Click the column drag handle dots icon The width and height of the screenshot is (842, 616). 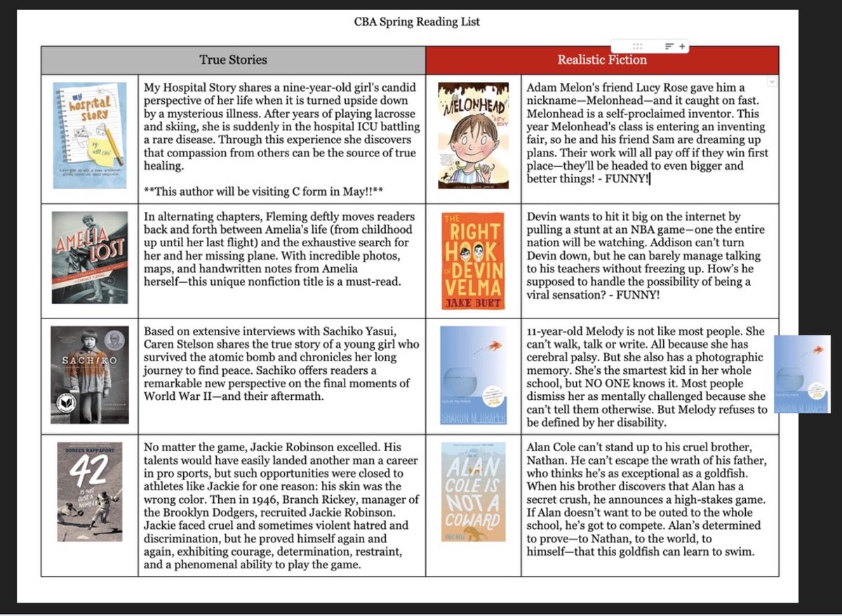[637, 46]
